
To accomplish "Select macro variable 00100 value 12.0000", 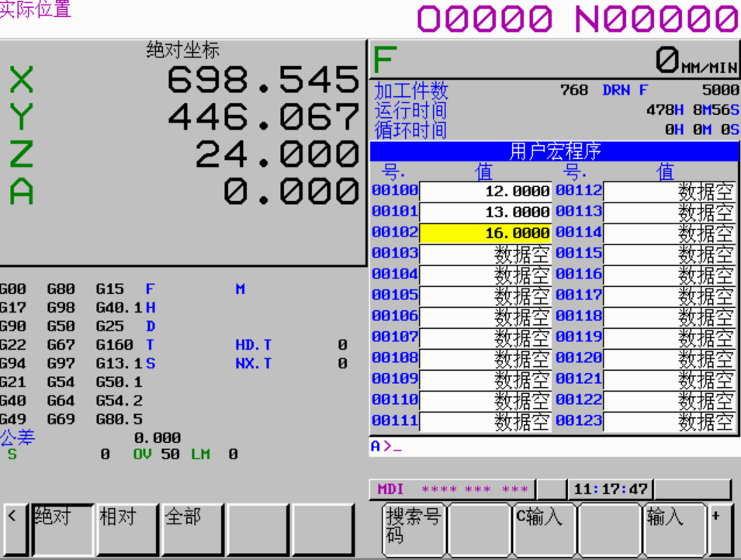I will pyautogui.click(x=485, y=191).
